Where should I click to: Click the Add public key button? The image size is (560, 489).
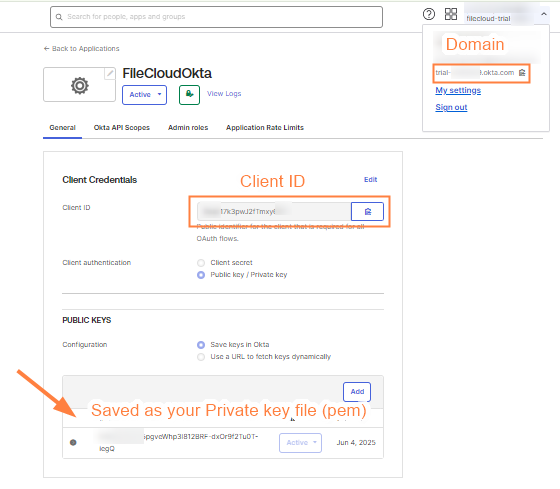(357, 392)
